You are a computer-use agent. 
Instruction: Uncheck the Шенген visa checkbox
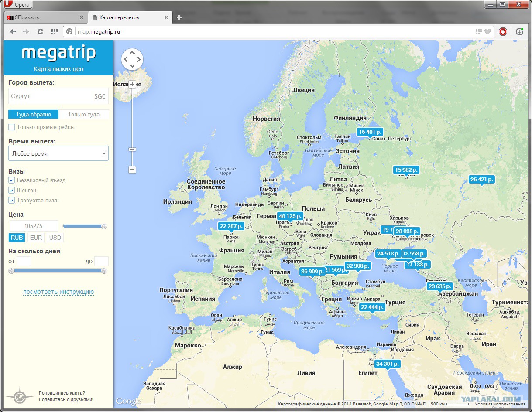point(12,190)
